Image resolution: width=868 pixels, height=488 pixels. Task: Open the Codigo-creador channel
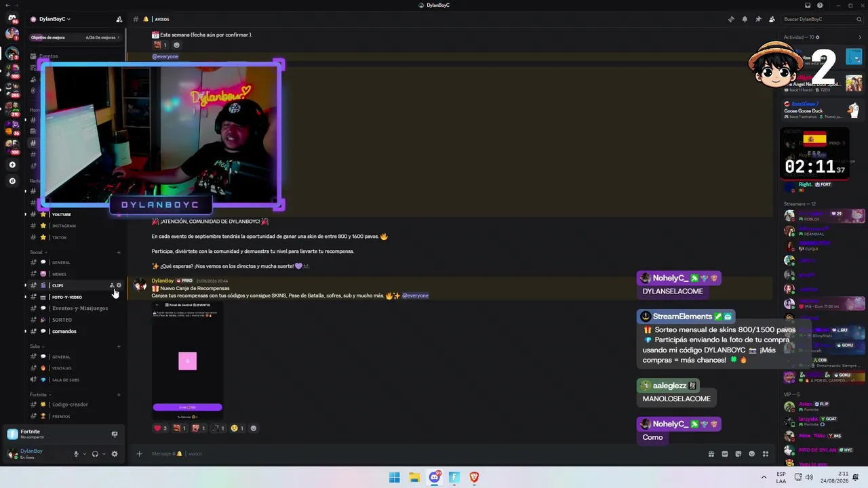point(75,405)
